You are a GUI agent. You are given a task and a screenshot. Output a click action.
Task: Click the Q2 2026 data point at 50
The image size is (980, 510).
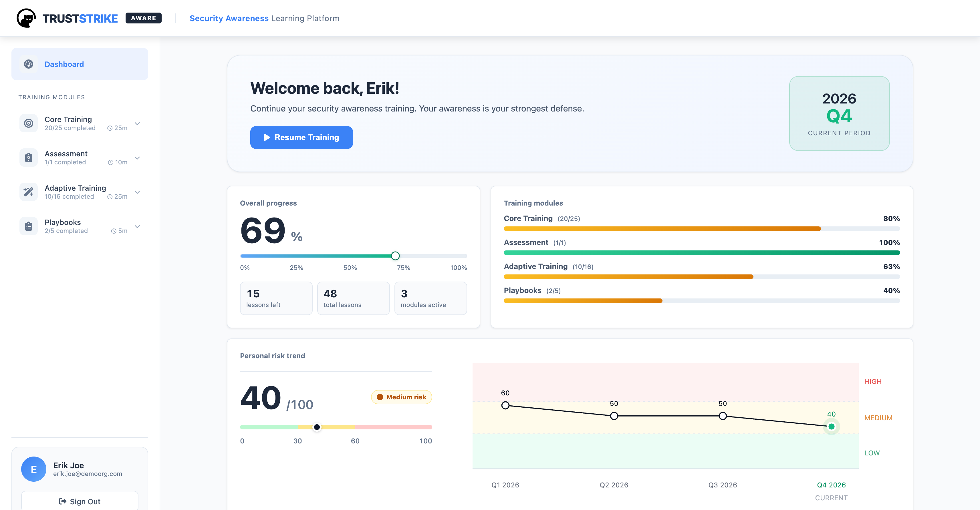(x=614, y=416)
